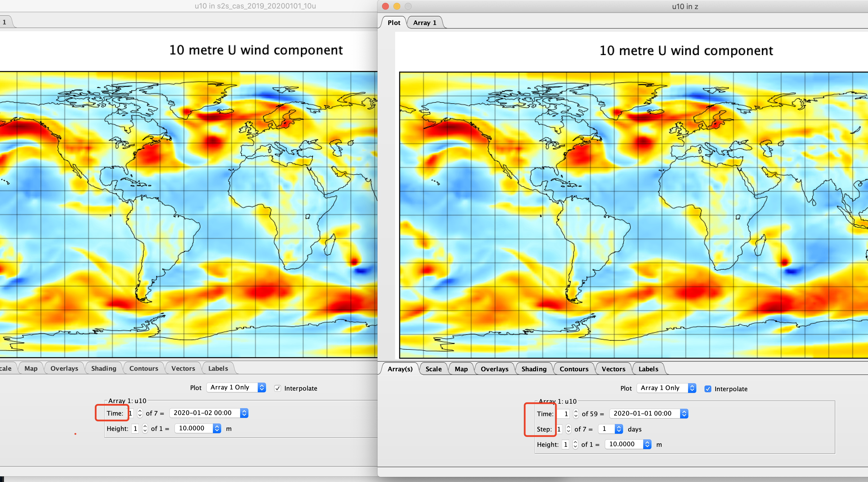Click right window Time index input field
868x482 pixels.
[x=563, y=414]
